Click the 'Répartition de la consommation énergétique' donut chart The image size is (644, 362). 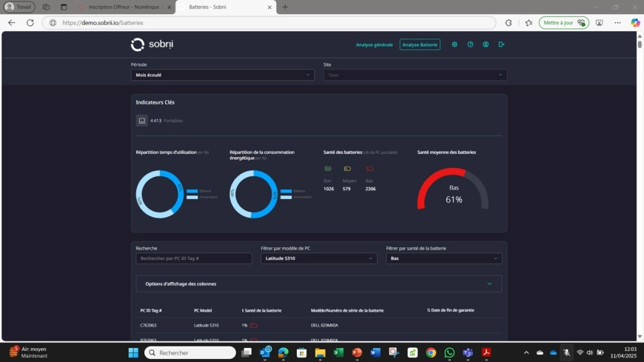coord(253,194)
